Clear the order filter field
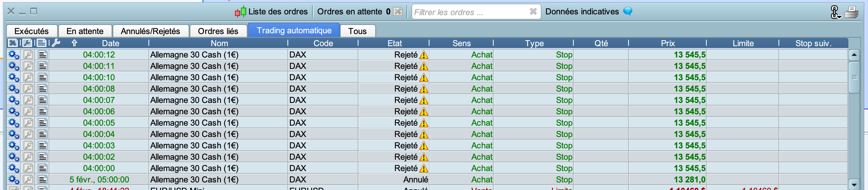Viewport: 868px width, 190px height. pyautogui.click(x=533, y=12)
